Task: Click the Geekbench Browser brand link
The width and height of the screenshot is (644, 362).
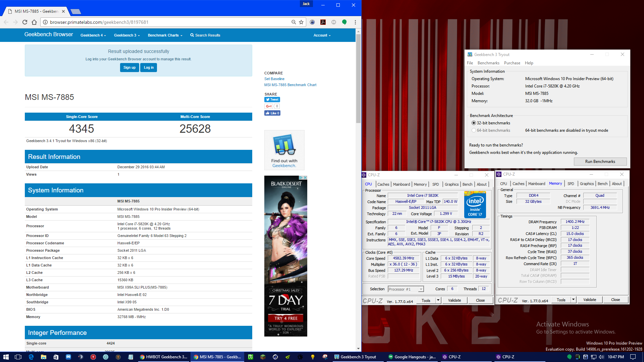Action: [49, 35]
